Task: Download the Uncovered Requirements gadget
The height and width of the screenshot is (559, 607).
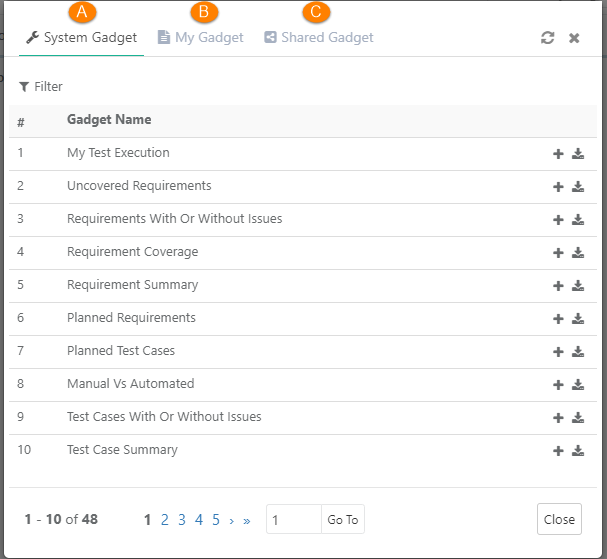Action: (x=577, y=187)
